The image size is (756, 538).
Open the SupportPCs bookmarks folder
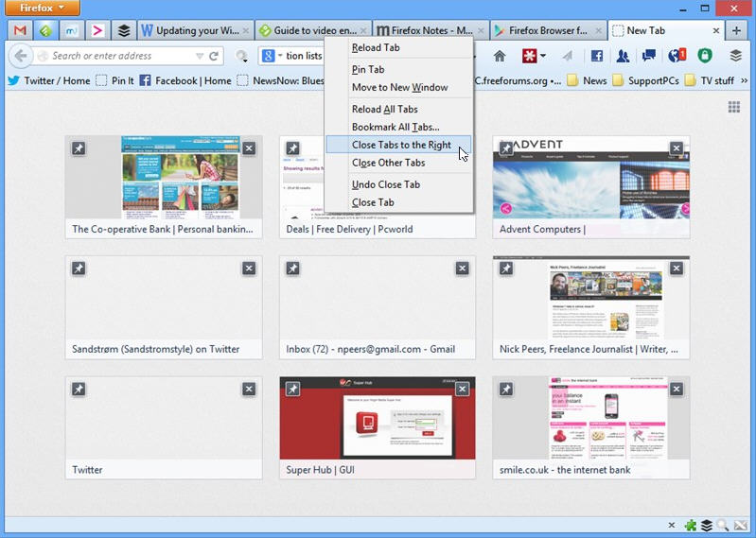pyautogui.click(x=645, y=80)
